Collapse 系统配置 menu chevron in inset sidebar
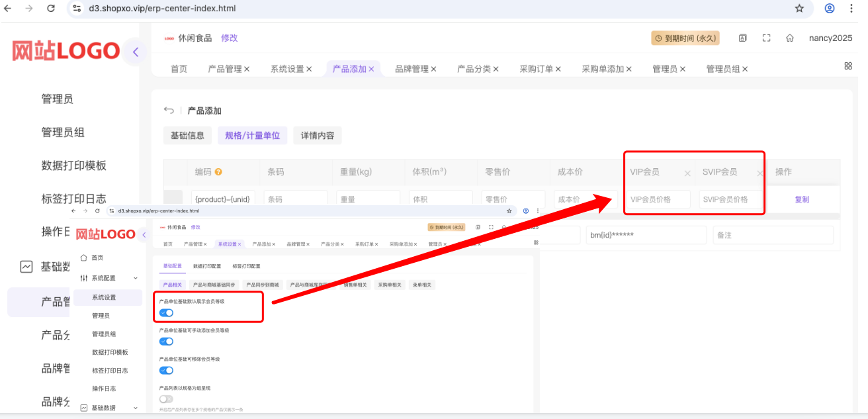The image size is (868, 419). 136,279
